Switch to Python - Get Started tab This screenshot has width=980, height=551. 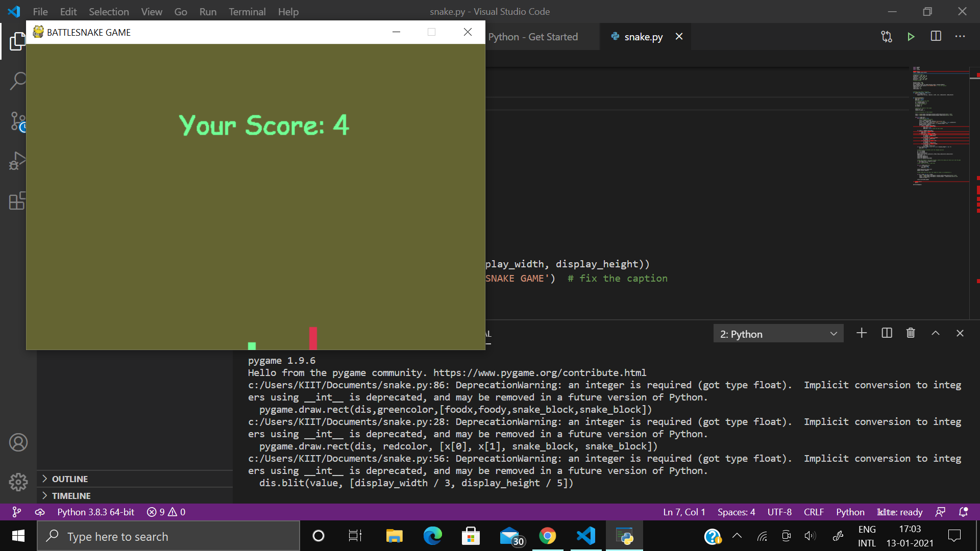click(x=533, y=37)
